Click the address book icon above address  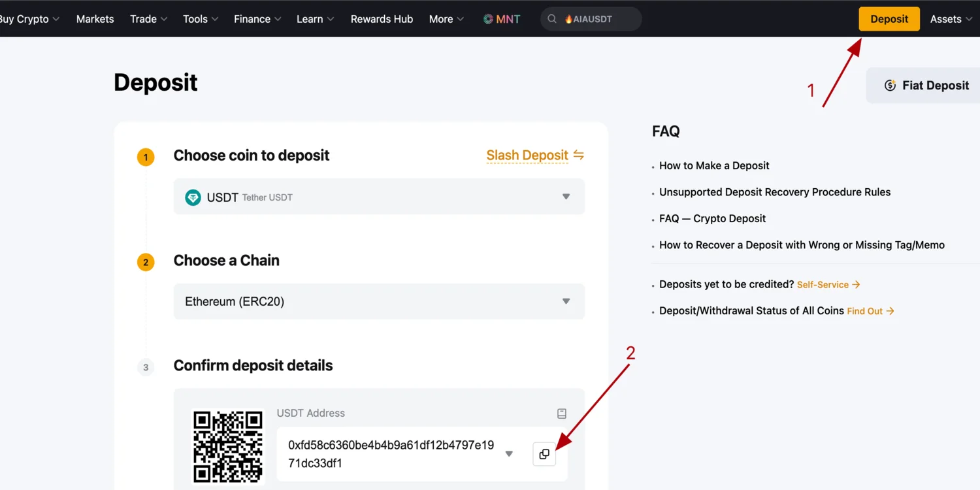[561, 414]
